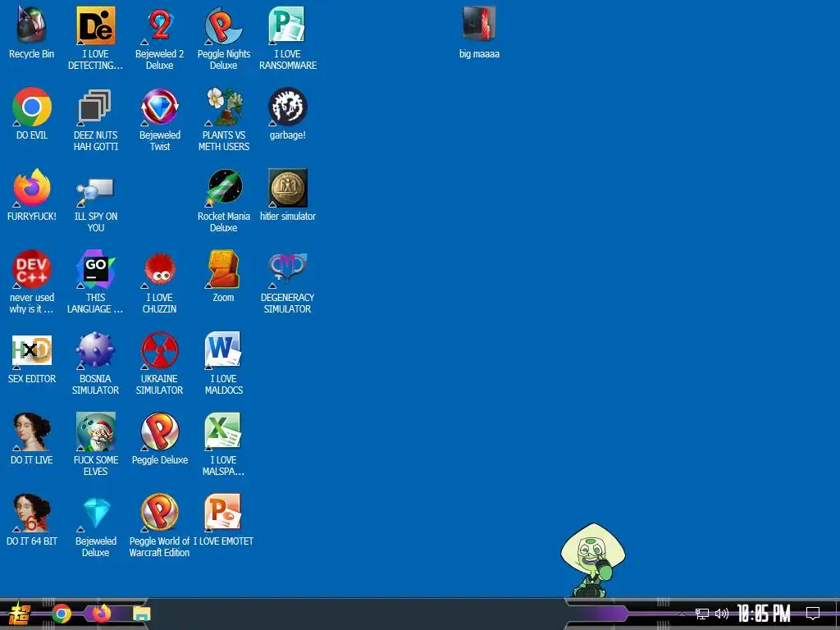This screenshot has height=630, width=840.
Task: Open the notification action center
Action: [812, 614]
